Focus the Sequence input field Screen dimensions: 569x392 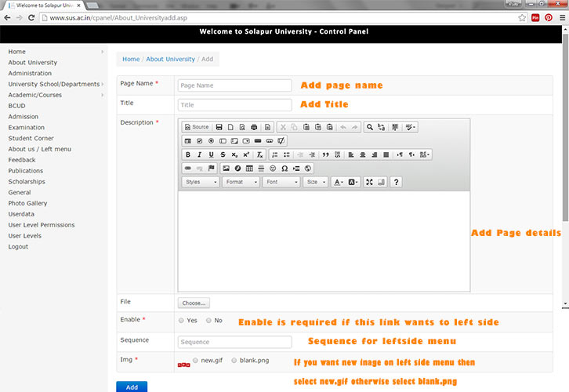point(235,342)
